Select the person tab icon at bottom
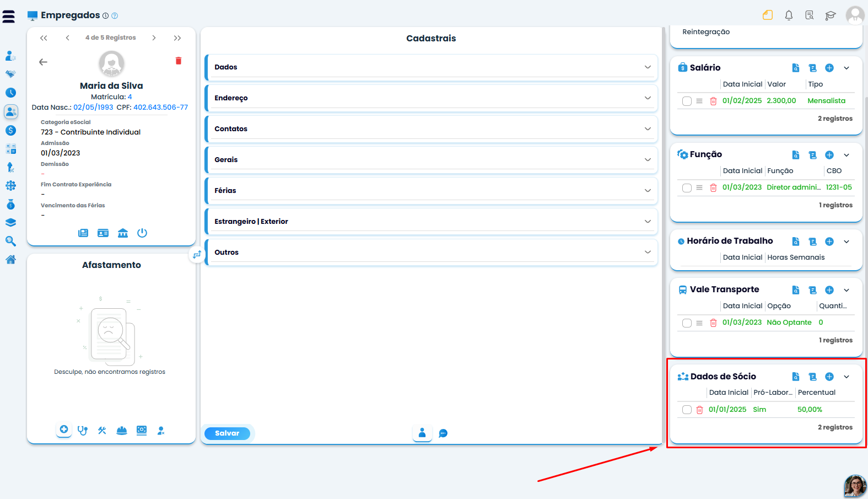Image resolution: width=868 pixels, height=499 pixels. (422, 433)
